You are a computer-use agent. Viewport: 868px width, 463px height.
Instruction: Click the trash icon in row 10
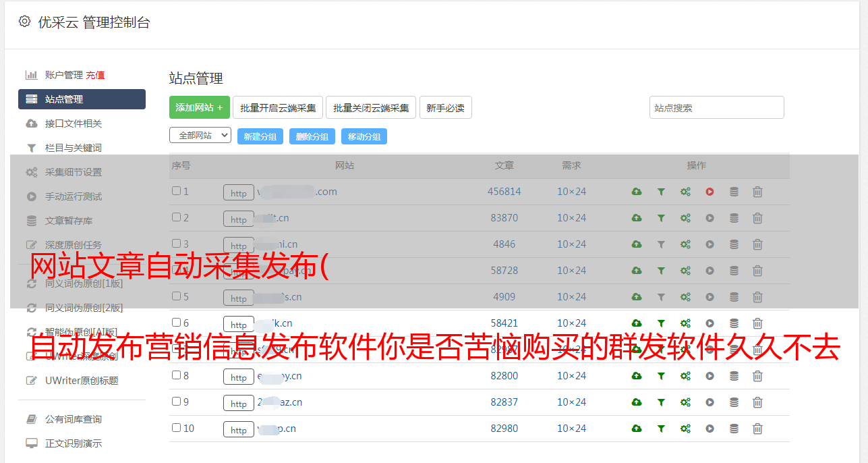pos(757,429)
